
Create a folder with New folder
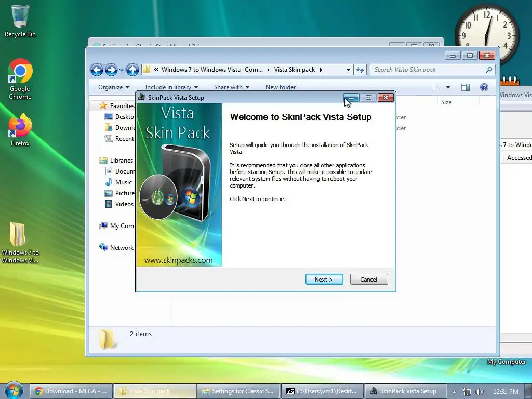coord(281,87)
